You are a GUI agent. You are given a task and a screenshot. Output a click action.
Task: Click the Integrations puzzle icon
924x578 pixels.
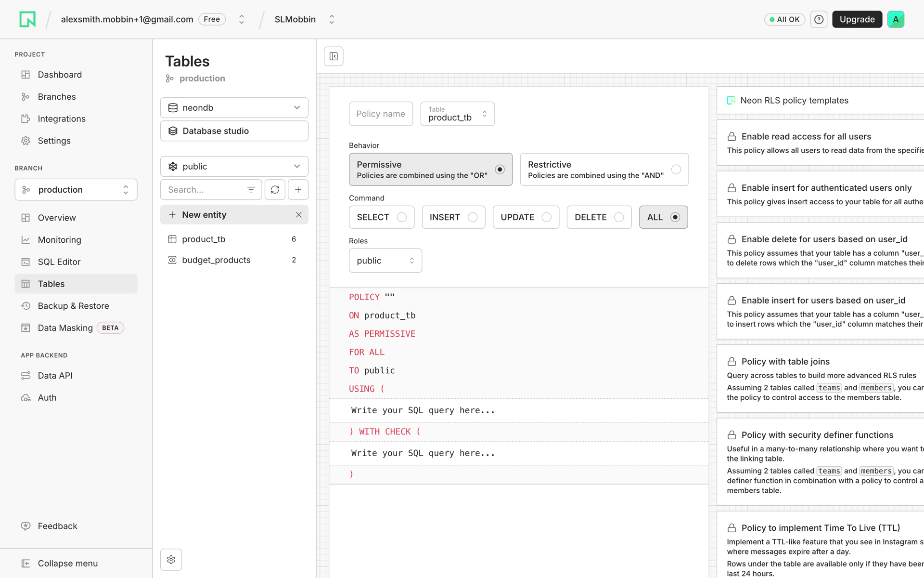pyautogui.click(x=26, y=119)
